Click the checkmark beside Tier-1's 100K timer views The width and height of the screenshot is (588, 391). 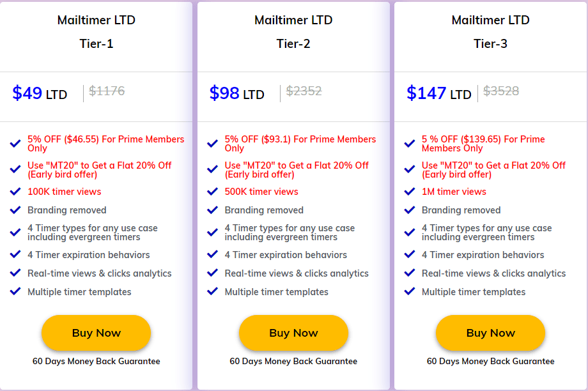[x=14, y=191]
